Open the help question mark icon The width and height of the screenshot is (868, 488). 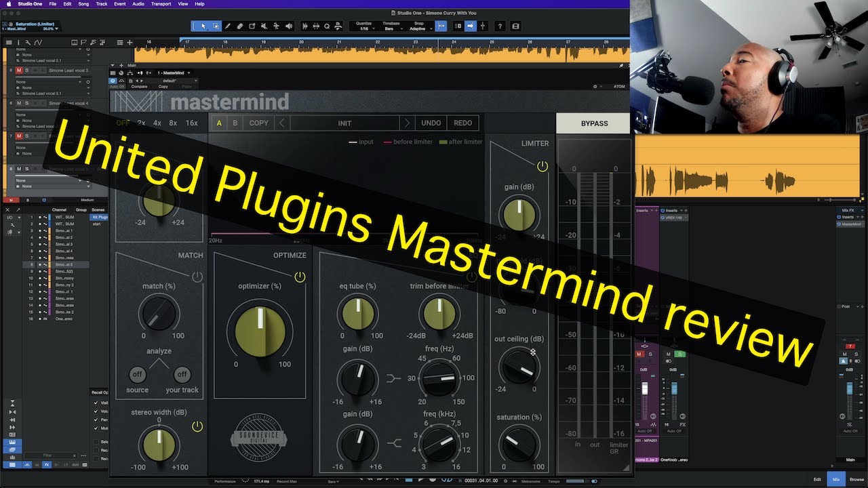tap(500, 26)
